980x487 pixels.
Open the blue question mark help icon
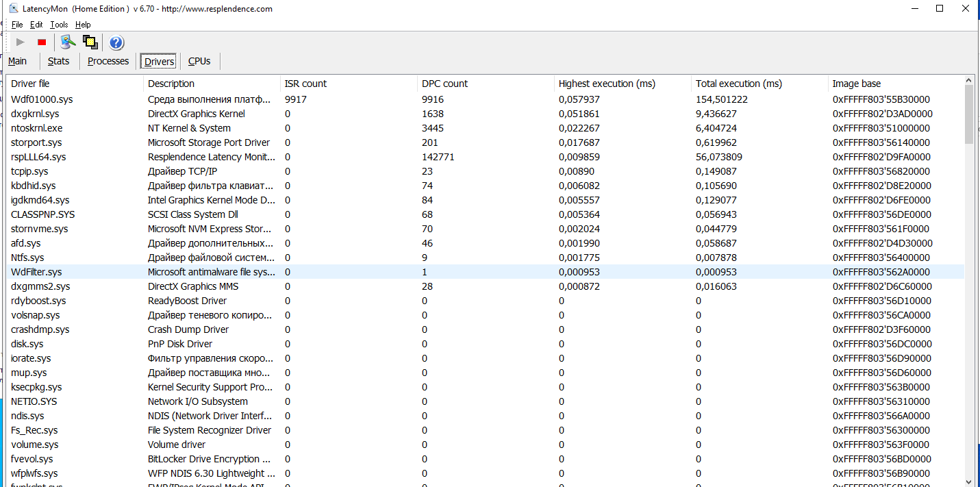pos(116,42)
